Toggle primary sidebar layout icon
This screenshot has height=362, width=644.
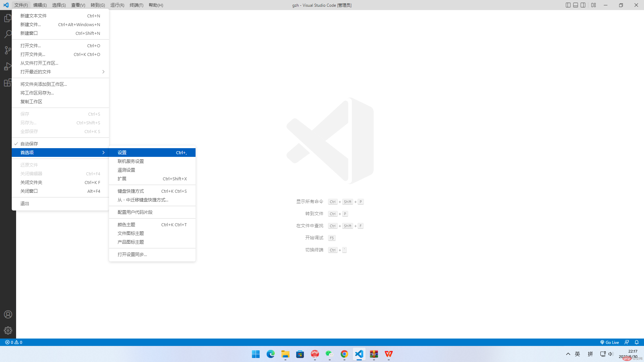[x=568, y=5]
